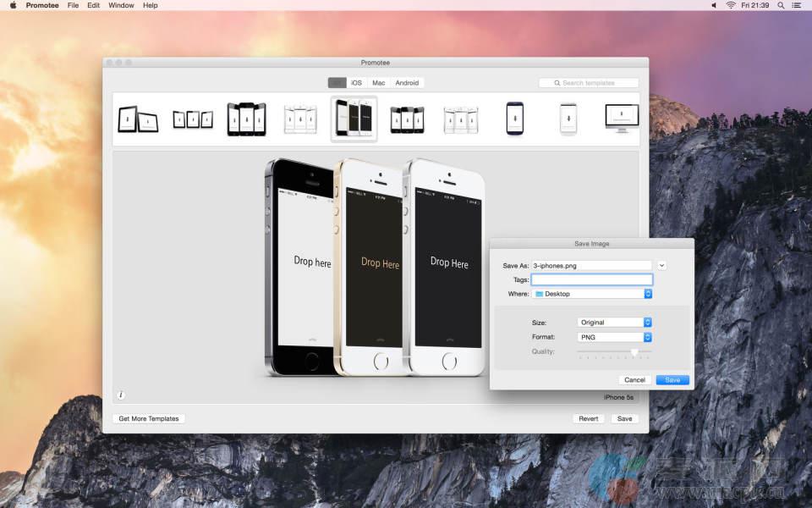Screen dimensions: 812x508
Task: Click the Quality slider handle
Action: 634,351
